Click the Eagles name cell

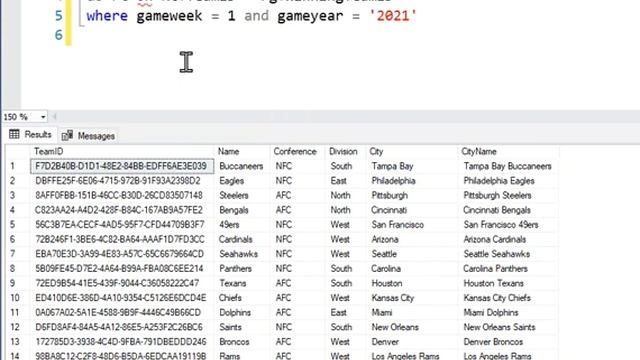tap(242, 181)
